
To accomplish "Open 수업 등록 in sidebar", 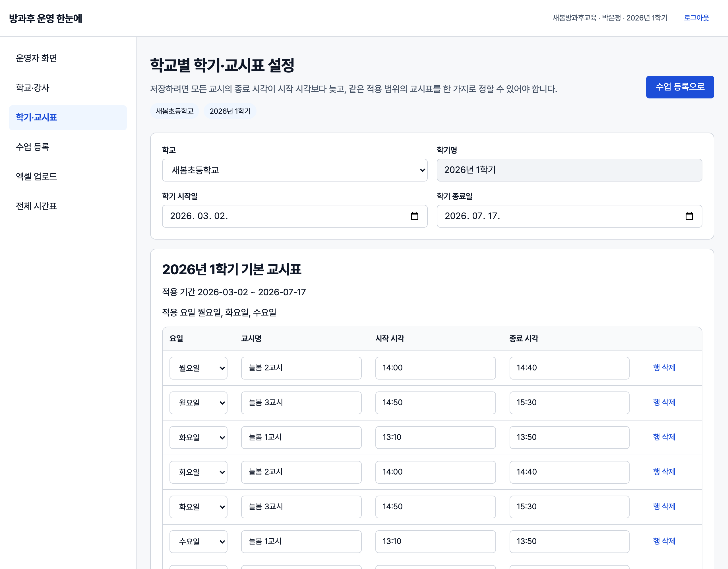I will coord(68,147).
